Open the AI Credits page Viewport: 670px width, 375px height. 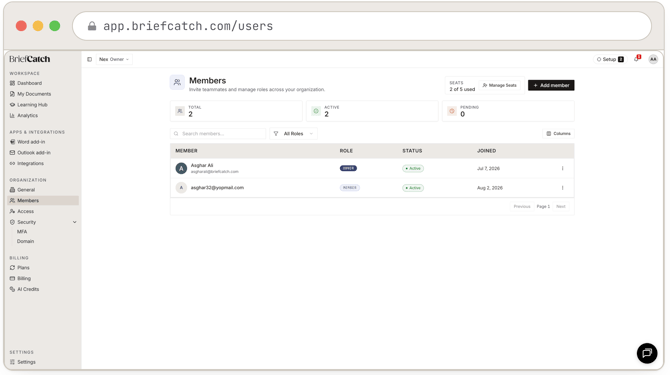click(x=24, y=289)
